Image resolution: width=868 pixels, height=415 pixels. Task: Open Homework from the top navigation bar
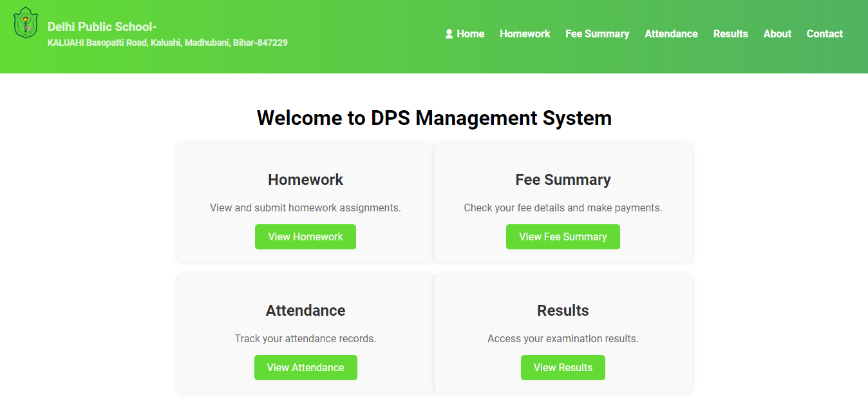525,34
